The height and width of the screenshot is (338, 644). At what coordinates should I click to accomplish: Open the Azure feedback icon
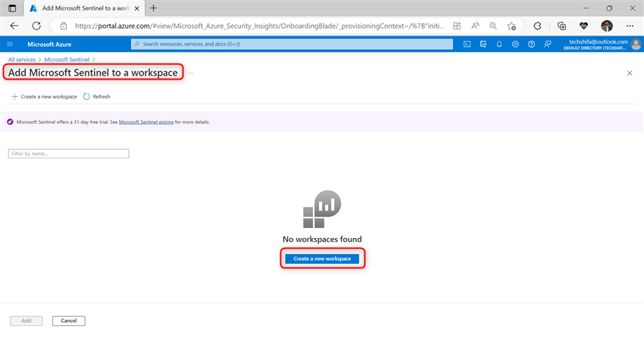pos(548,44)
